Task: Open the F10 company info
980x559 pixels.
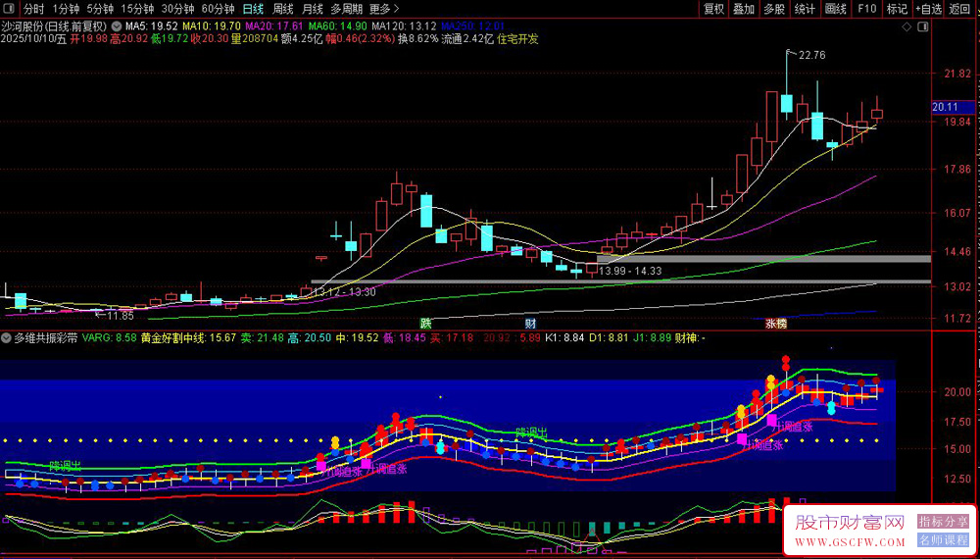Action: (x=867, y=9)
